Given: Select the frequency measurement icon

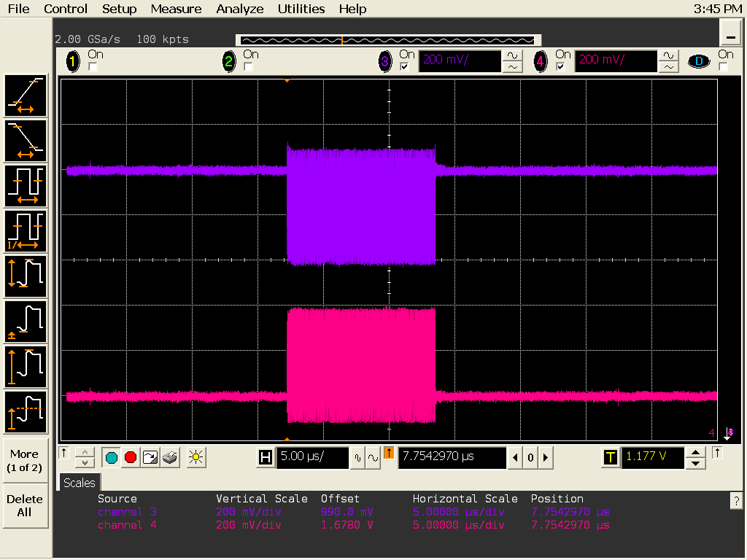Looking at the screenshot, I should 26,231.
